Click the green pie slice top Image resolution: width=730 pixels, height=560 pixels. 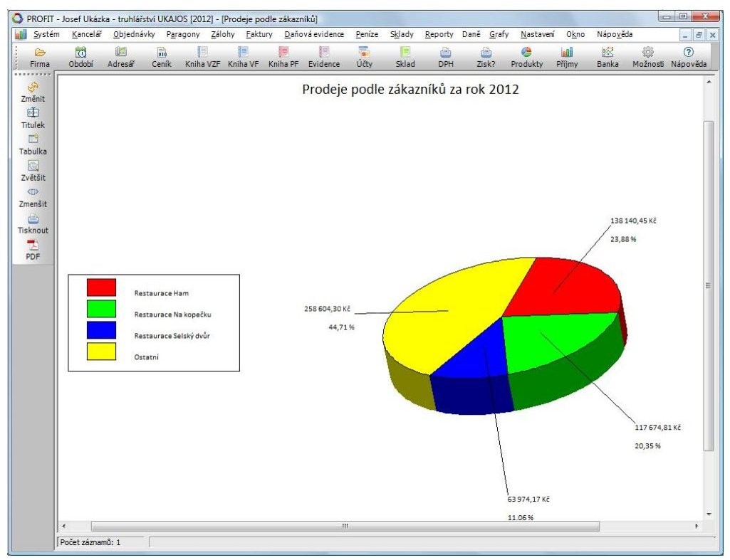point(549,337)
